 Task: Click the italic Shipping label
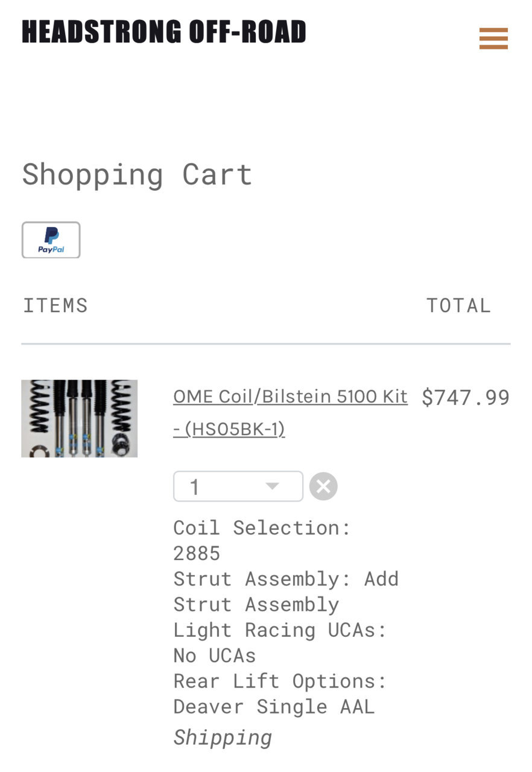223,738
